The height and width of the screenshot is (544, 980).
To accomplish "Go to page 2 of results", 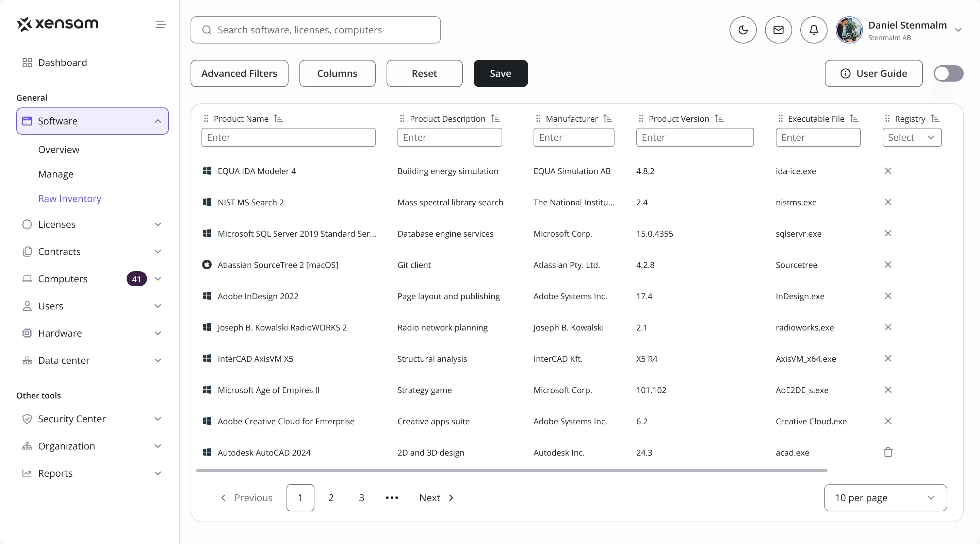I will point(331,497).
